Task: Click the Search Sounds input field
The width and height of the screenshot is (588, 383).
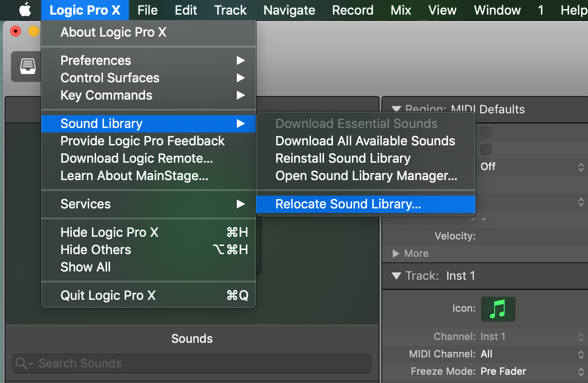Action: pos(192,363)
